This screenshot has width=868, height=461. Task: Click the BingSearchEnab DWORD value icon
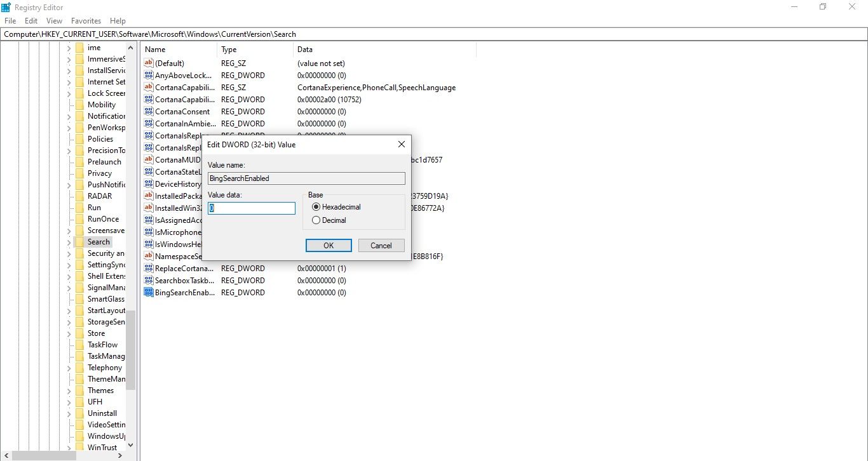(x=149, y=293)
